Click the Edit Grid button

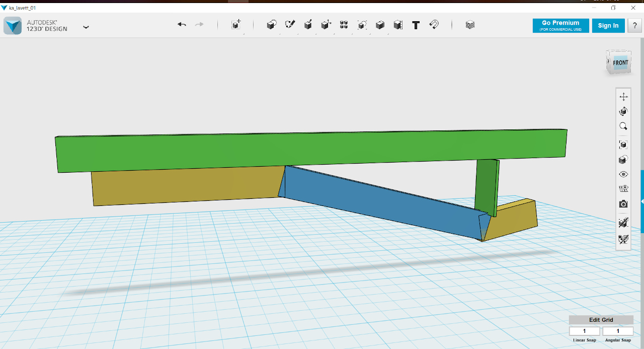(x=601, y=320)
